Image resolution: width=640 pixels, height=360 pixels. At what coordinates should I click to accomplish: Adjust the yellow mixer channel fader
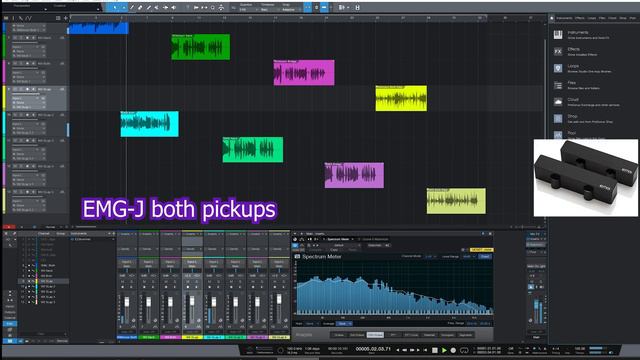[192, 302]
